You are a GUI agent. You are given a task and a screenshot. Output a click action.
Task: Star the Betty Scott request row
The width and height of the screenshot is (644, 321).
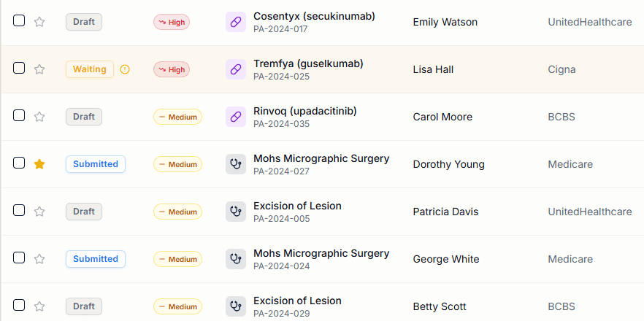[39, 306]
